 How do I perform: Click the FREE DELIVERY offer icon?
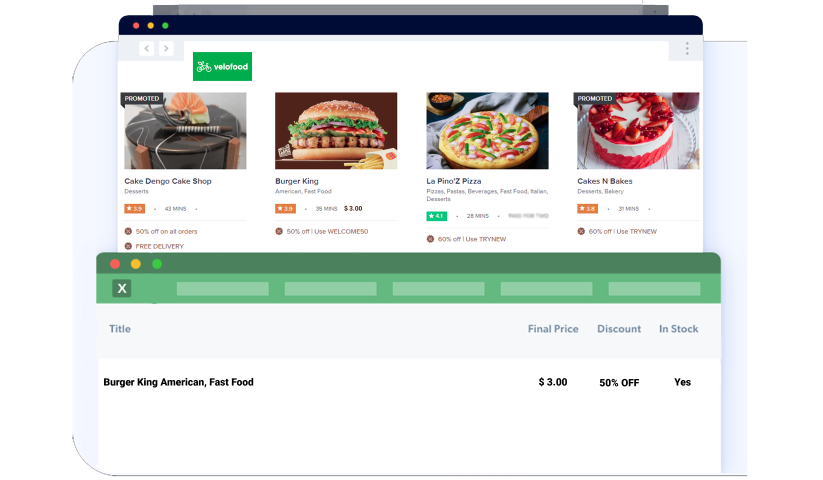(x=128, y=246)
